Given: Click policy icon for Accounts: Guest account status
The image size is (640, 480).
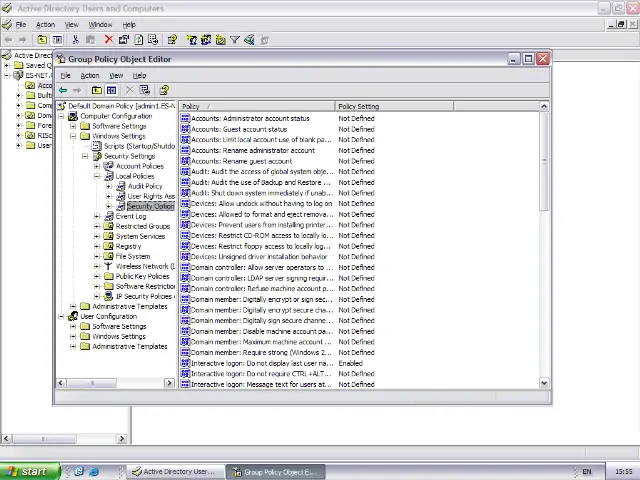Looking at the screenshot, I should tap(185, 129).
